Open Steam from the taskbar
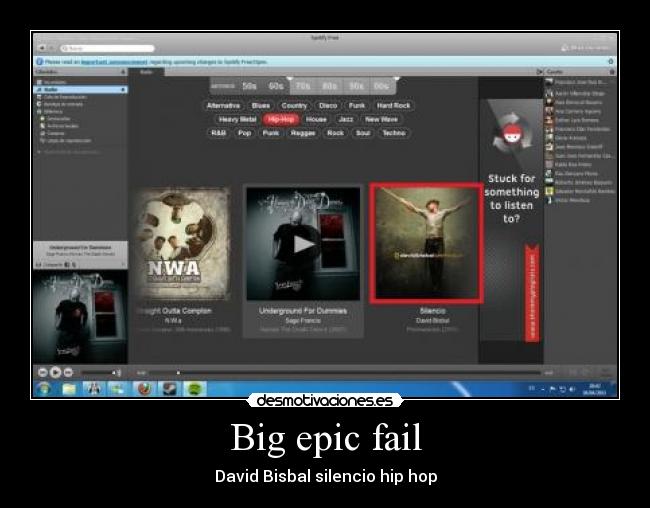This screenshot has height=508, width=650. [169, 389]
